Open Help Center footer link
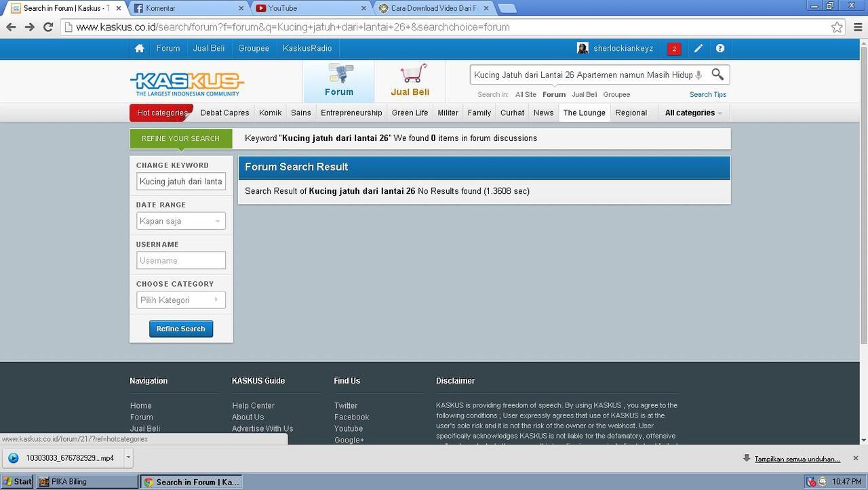 [253, 405]
